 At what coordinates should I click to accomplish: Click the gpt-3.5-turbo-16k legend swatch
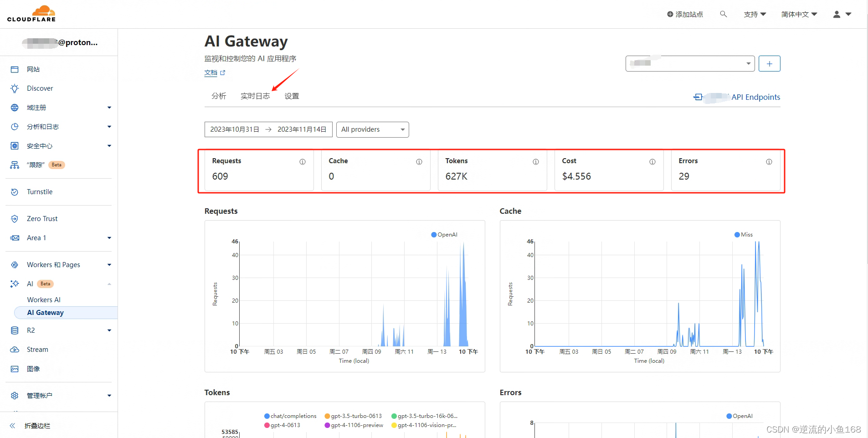pos(394,416)
